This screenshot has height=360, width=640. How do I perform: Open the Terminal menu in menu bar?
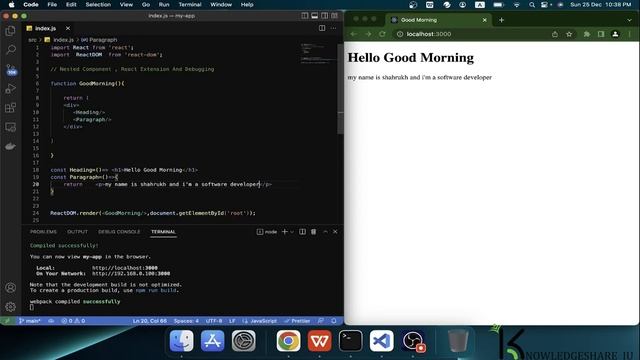click(190, 4)
